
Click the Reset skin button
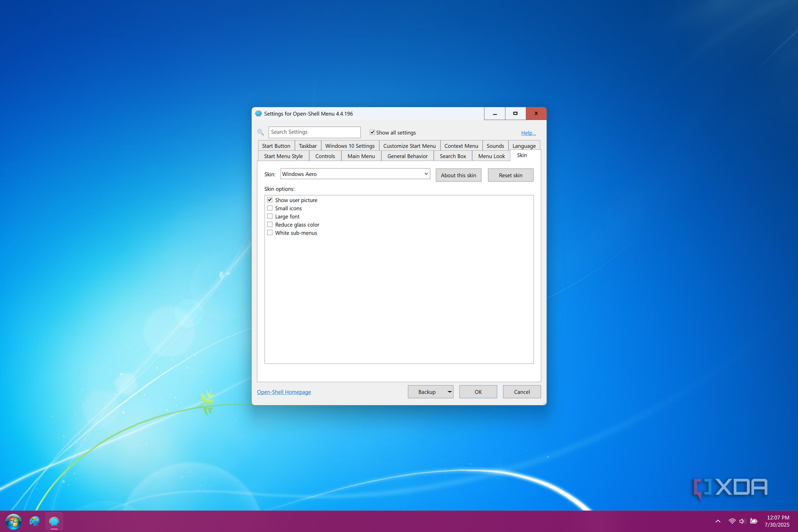pyautogui.click(x=511, y=175)
